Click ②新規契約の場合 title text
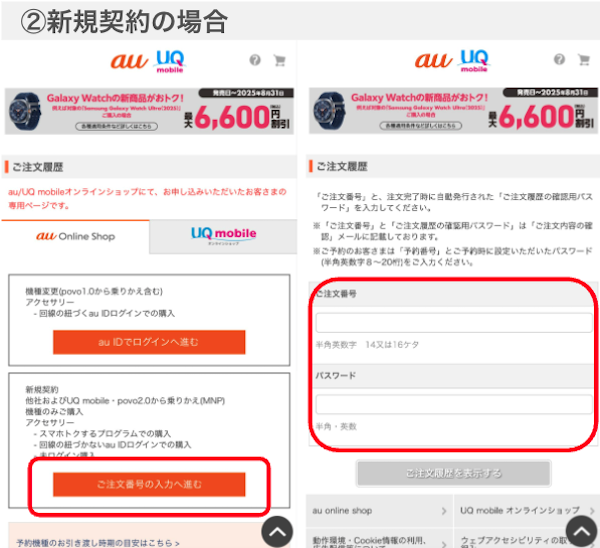Image resolution: width=600 pixels, height=548 pixels. (x=124, y=21)
